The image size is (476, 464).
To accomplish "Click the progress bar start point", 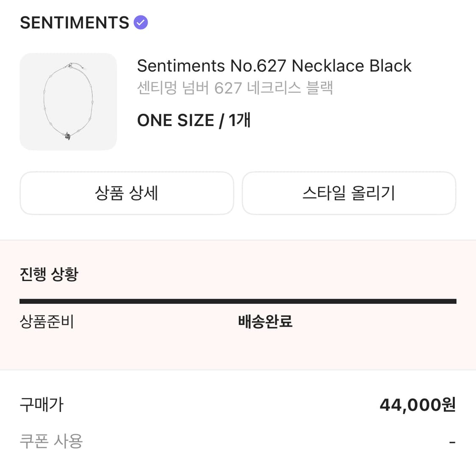I will click(x=21, y=301).
